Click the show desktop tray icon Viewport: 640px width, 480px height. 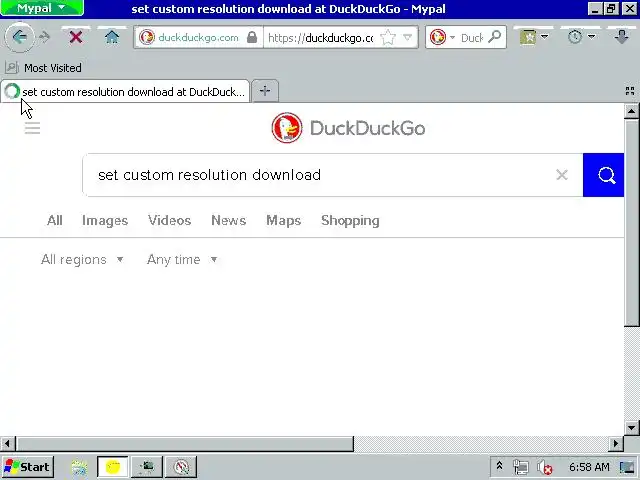(627, 467)
